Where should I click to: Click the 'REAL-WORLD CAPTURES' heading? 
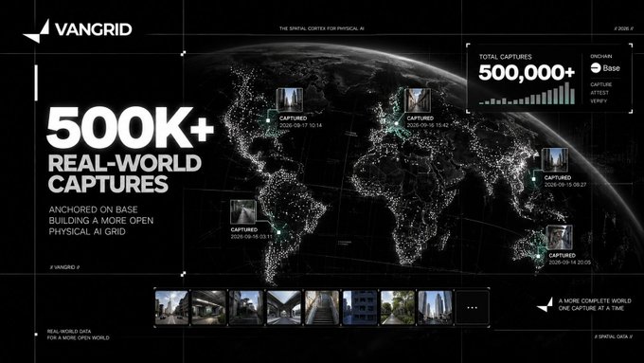(x=124, y=173)
